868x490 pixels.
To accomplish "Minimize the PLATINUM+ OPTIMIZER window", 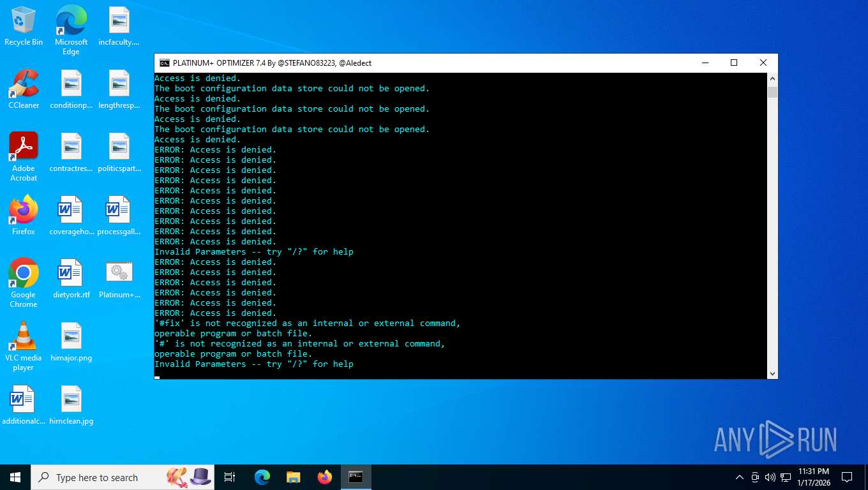I will (705, 63).
